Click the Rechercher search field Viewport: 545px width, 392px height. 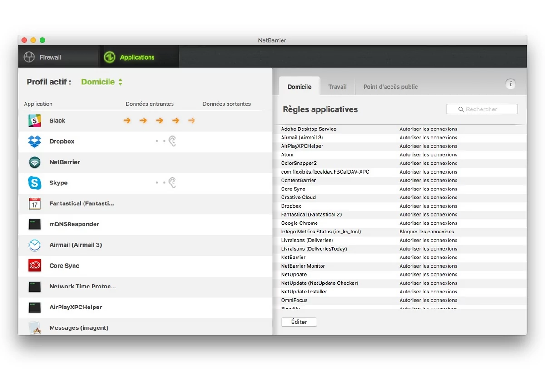coord(482,109)
